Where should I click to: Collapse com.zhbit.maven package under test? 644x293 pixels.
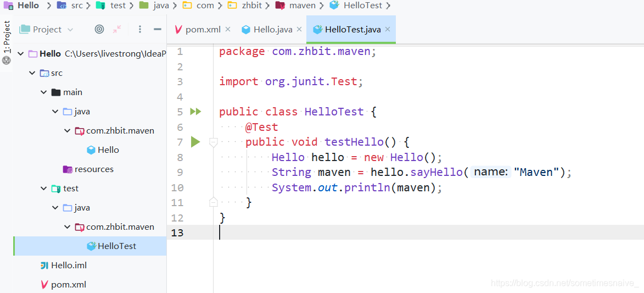(67, 226)
